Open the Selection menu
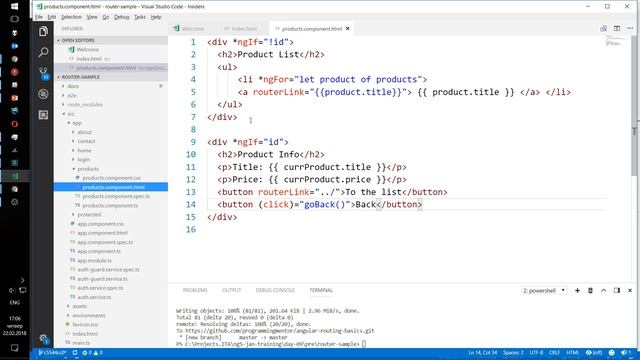This screenshot has height=360, width=640. [x=71, y=17]
